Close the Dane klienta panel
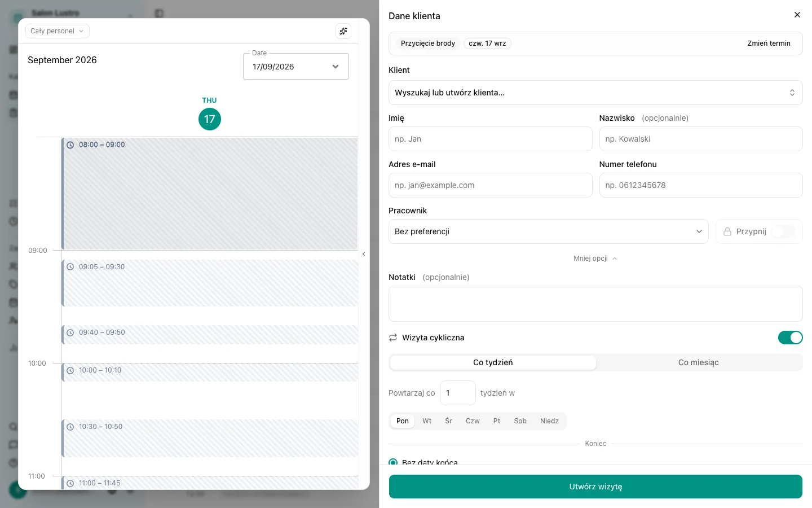This screenshot has height=508, width=812. [797, 15]
